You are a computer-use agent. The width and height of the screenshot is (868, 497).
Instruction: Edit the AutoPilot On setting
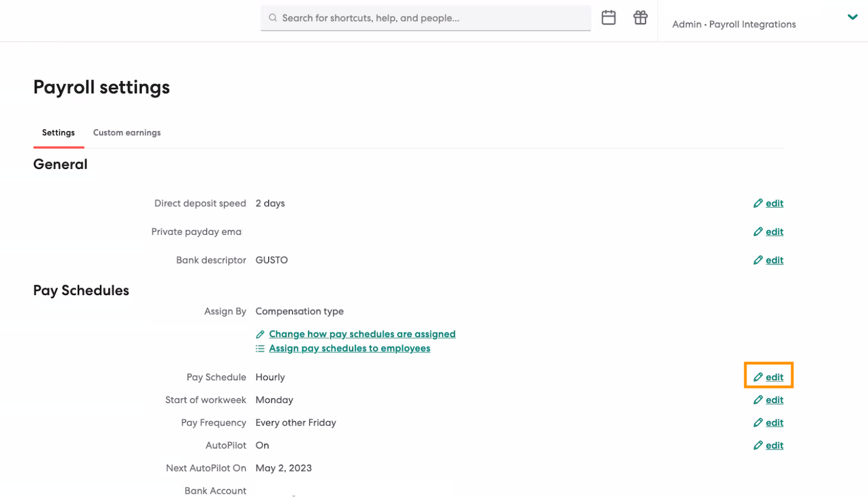[x=774, y=446]
